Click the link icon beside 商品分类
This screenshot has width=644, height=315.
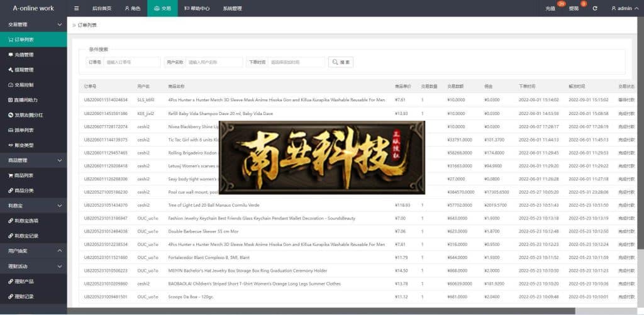[11, 191]
